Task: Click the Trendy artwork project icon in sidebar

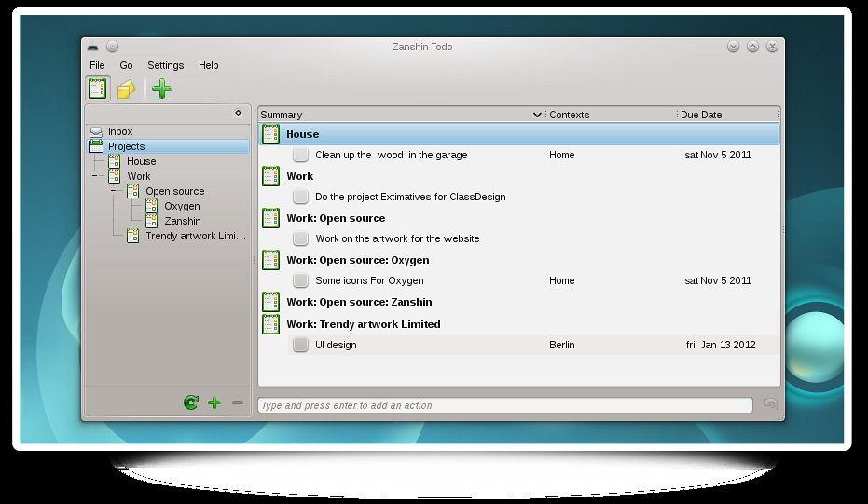Action: (x=132, y=236)
